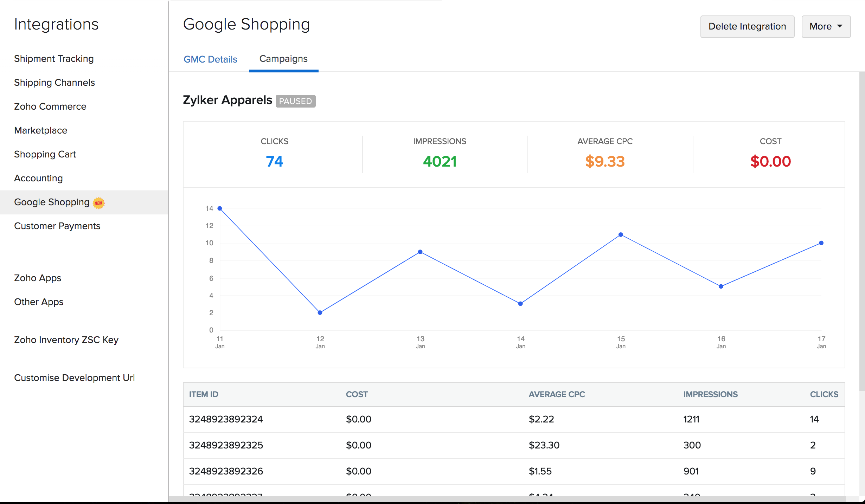The image size is (865, 504).
Task: Click the 17 Jan chart data point
Action: tap(821, 243)
